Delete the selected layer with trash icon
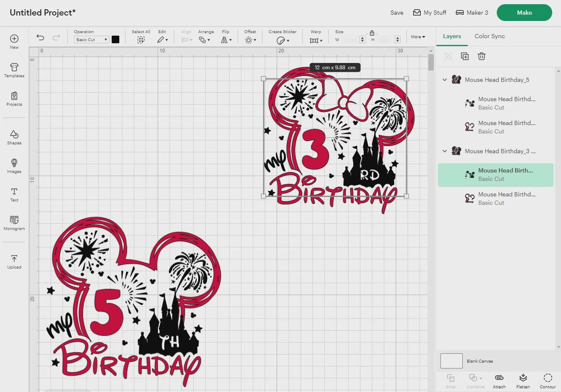This screenshot has width=561, height=392. click(x=482, y=56)
